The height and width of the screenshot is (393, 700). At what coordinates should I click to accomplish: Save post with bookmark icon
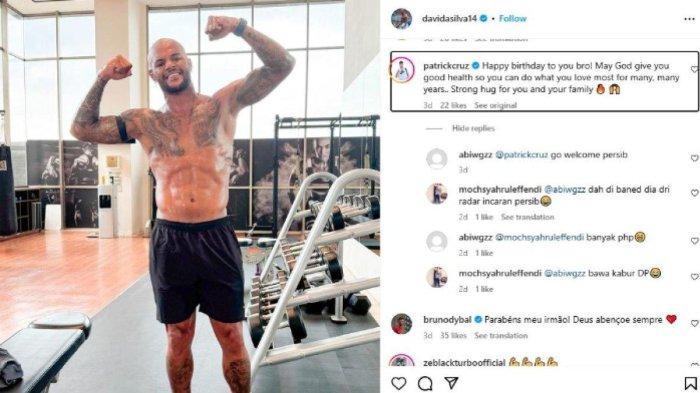coord(691,383)
